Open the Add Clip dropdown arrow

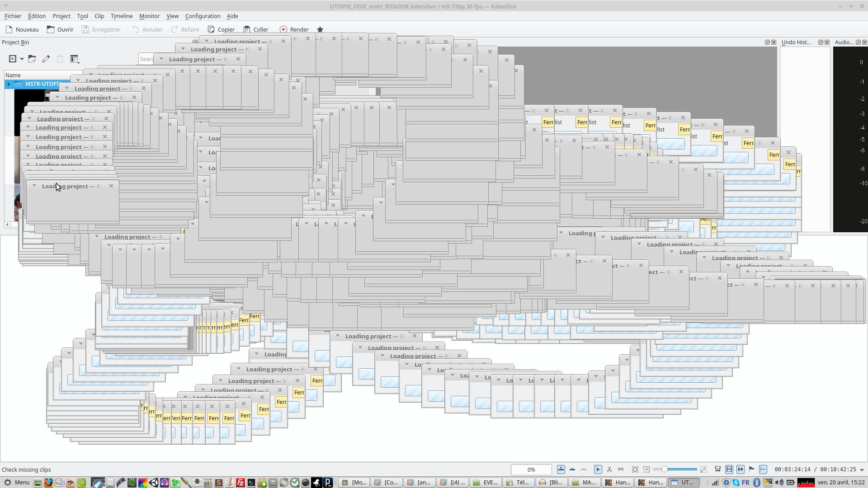tap(22, 59)
